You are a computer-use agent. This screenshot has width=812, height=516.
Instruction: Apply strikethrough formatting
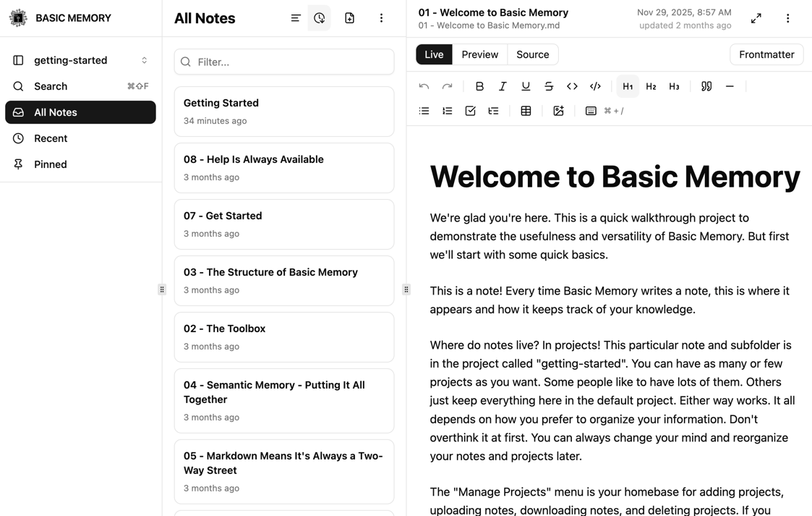point(549,86)
